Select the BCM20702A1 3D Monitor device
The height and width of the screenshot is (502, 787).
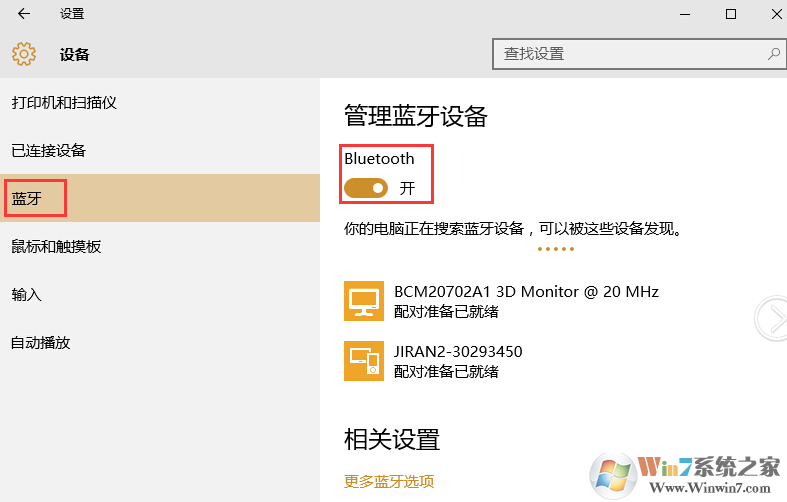pos(526,300)
